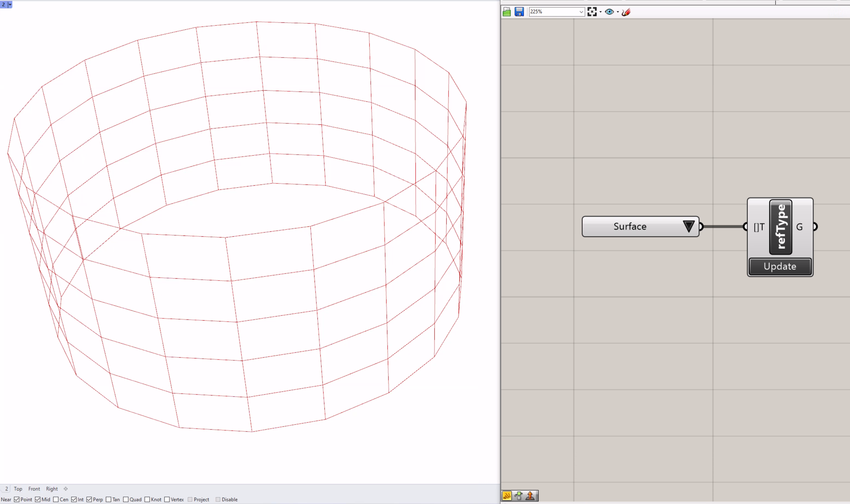850x504 pixels.
Task: Click the G output grip of refType
Action: [815, 226]
